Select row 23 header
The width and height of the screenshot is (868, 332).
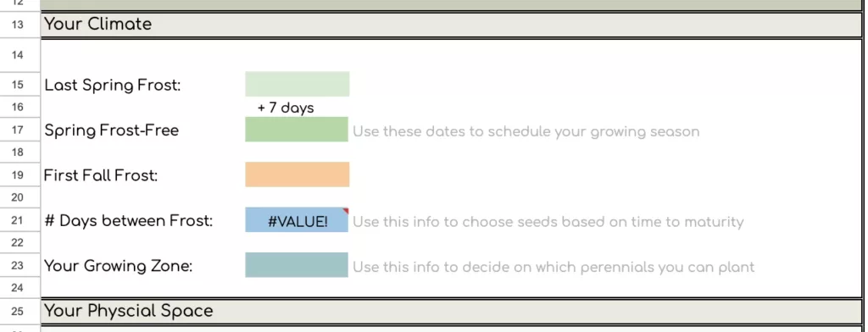[17, 266]
